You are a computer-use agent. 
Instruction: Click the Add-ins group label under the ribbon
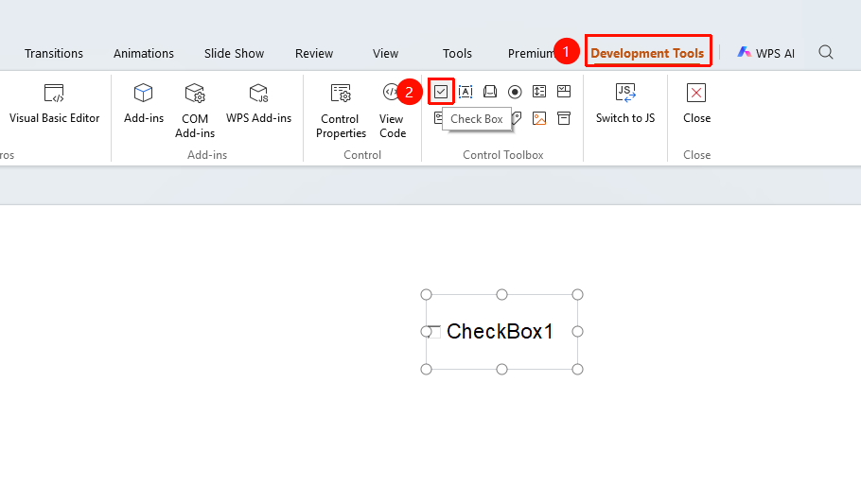click(207, 155)
